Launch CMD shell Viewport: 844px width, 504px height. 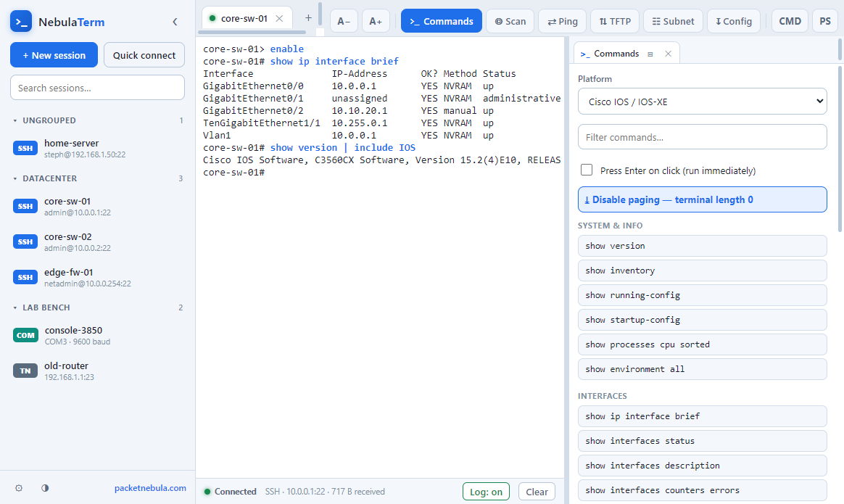click(x=790, y=21)
